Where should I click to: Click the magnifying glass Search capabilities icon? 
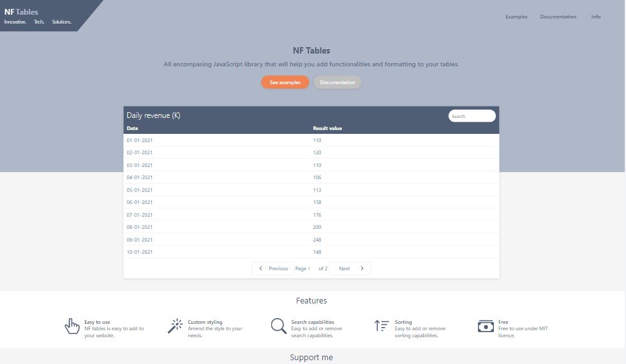pos(278,326)
